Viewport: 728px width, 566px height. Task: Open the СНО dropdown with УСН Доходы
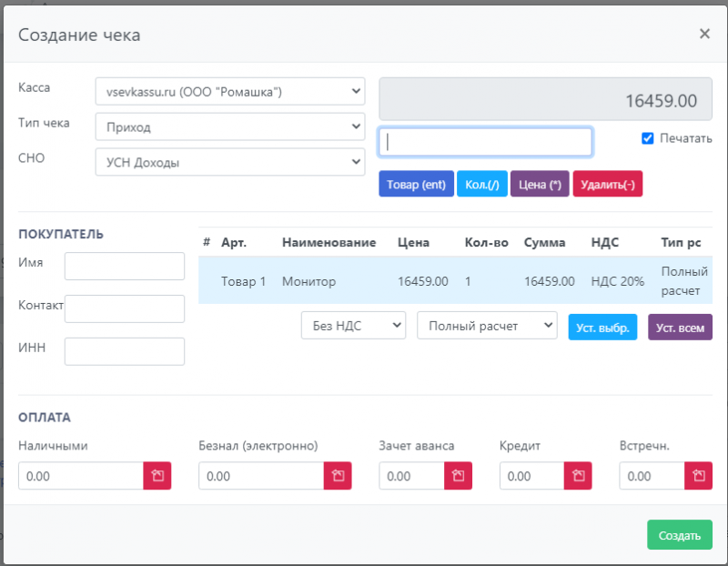229,162
